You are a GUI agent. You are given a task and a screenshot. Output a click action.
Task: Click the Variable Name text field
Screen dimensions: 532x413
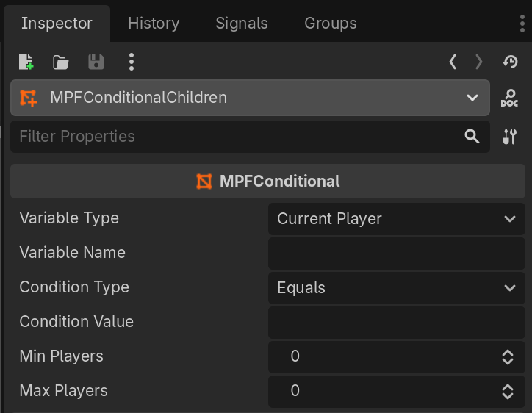[x=396, y=254]
